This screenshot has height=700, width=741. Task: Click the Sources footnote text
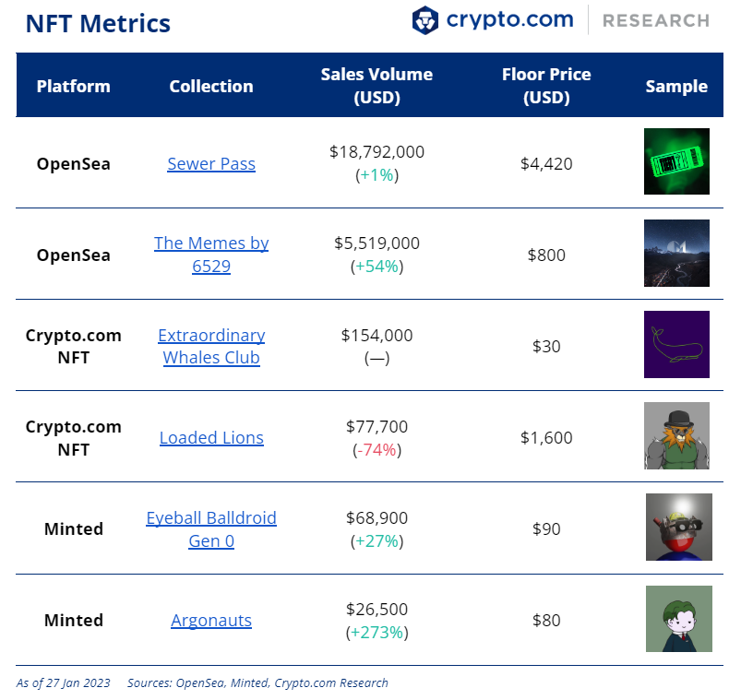coord(257,683)
